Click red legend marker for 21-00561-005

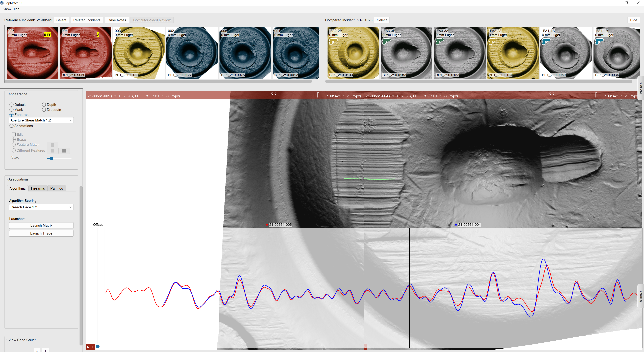[267, 224]
